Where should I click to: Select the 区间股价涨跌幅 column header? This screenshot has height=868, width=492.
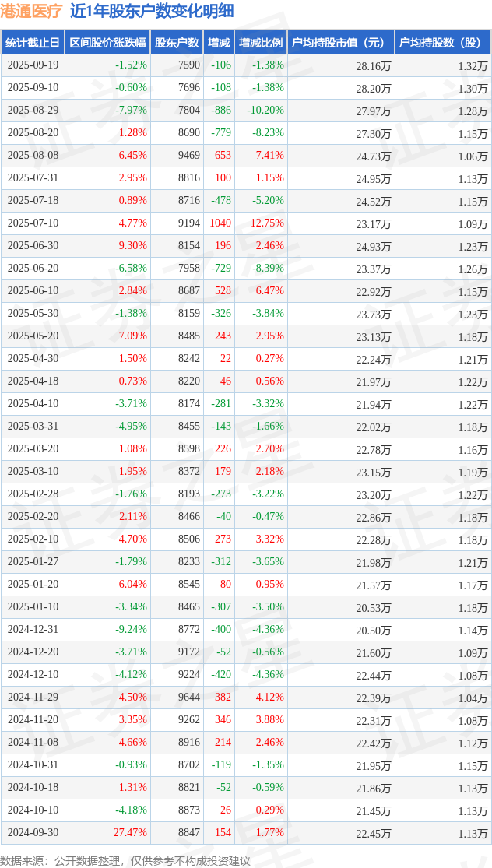(107, 43)
